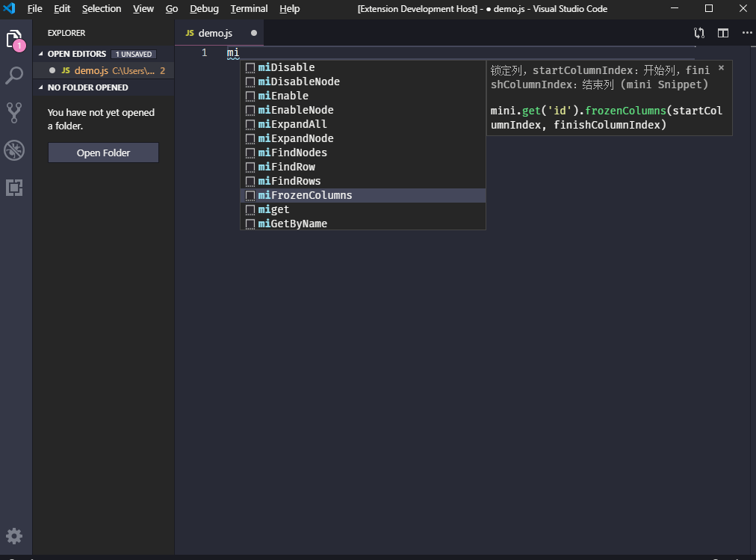756x560 pixels.
Task: Open the Debug view in activity bar
Action: (x=14, y=150)
